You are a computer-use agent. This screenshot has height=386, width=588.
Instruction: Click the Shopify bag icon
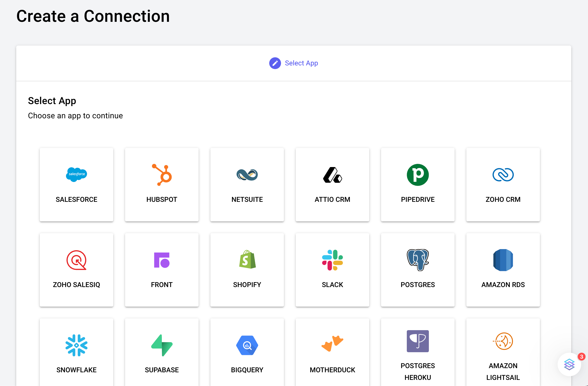click(x=247, y=260)
